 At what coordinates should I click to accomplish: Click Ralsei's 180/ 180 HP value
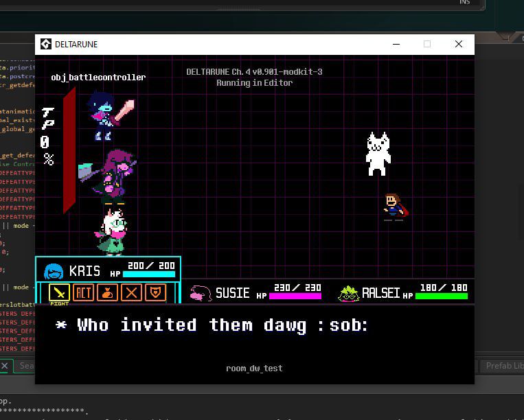point(444,288)
